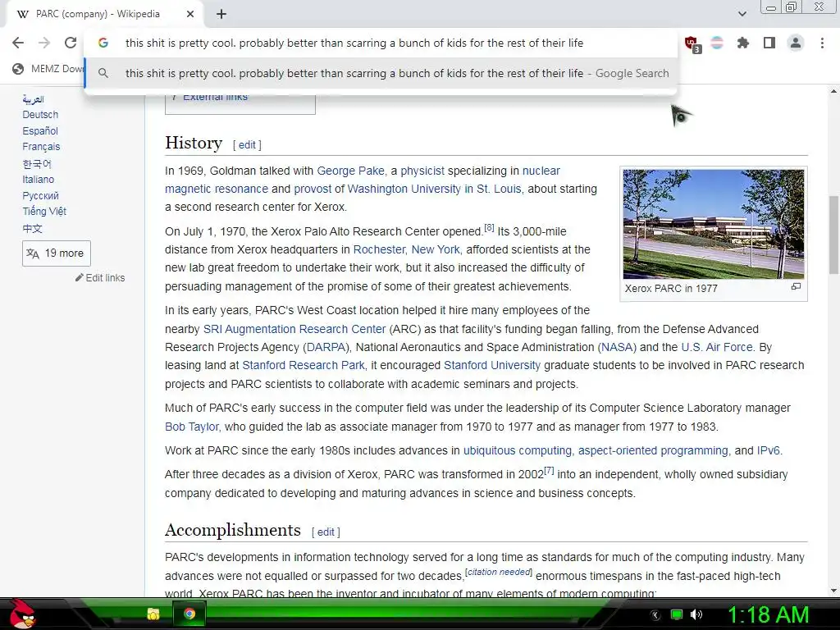Click inside the address bar text

pyautogui.click(x=354, y=43)
